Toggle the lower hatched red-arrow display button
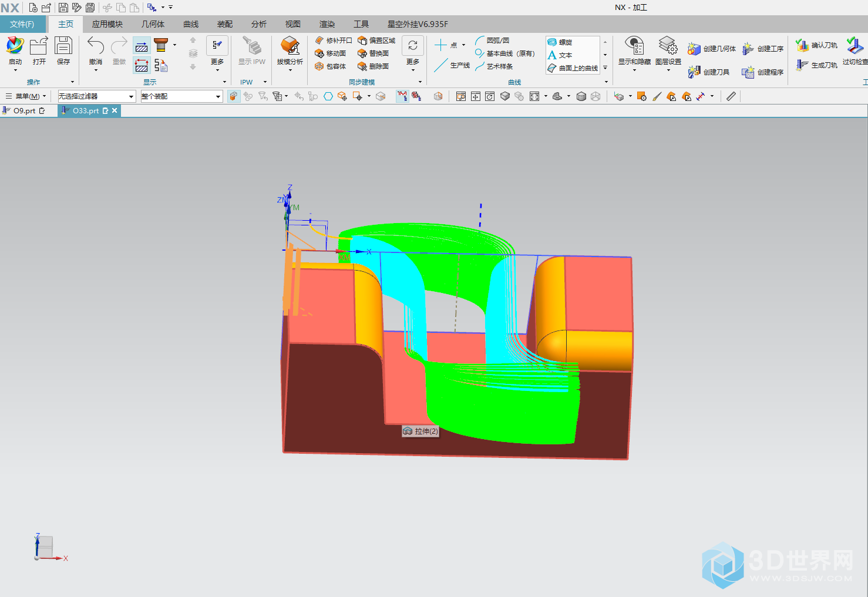This screenshot has width=868, height=597. pos(142,65)
